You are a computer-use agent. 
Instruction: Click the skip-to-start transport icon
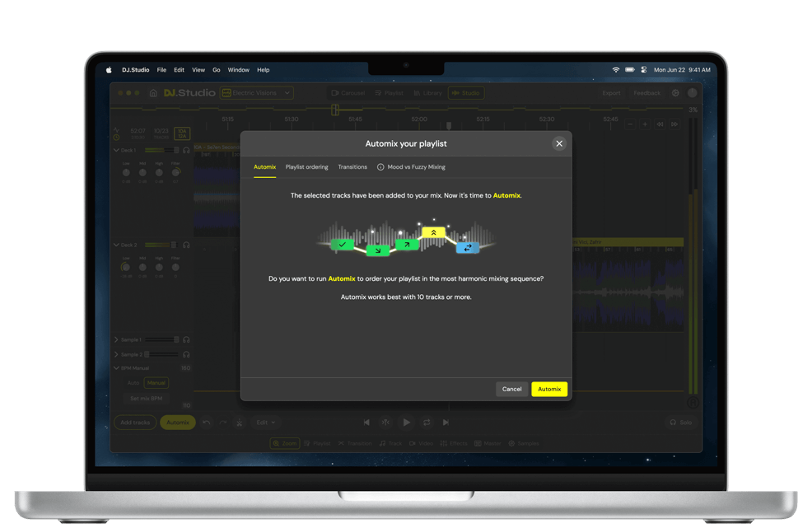[366, 423]
